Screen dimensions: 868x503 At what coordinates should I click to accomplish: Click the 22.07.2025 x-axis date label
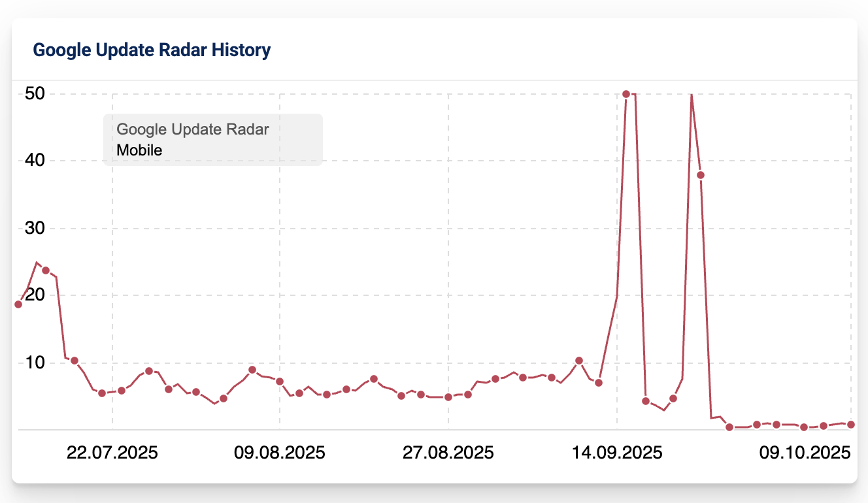[112, 453]
